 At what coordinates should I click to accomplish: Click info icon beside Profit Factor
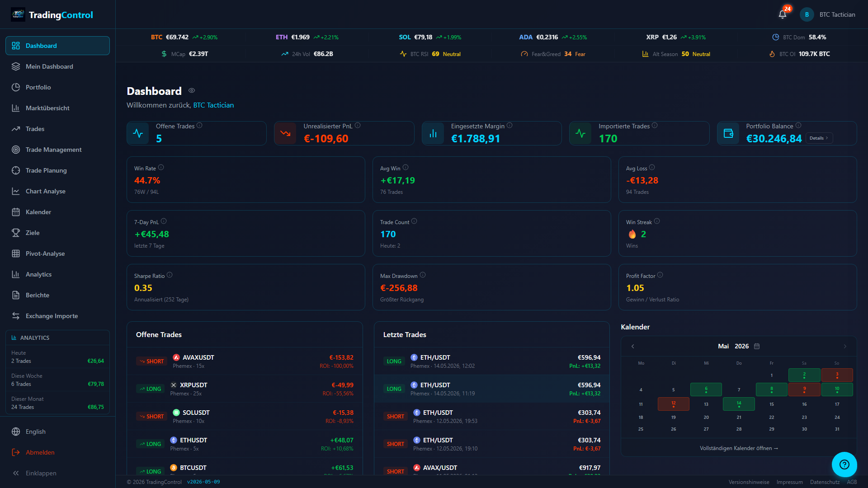[660, 275]
